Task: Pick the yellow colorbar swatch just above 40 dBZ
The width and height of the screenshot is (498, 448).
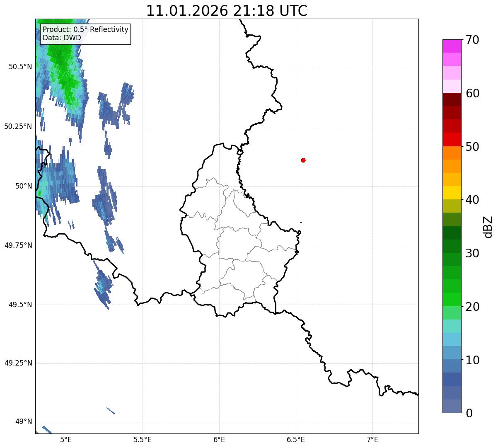Action: [x=452, y=193]
